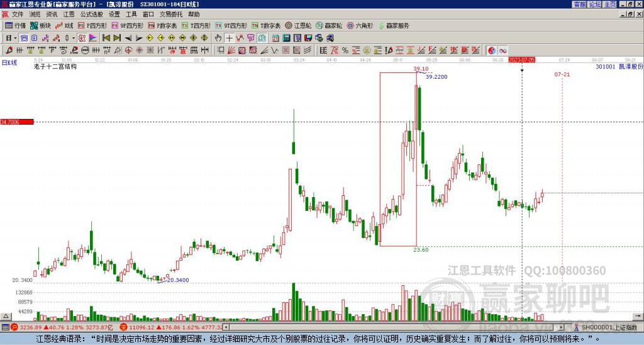
Task: Click the 07-21 date label
Action: [562, 74]
